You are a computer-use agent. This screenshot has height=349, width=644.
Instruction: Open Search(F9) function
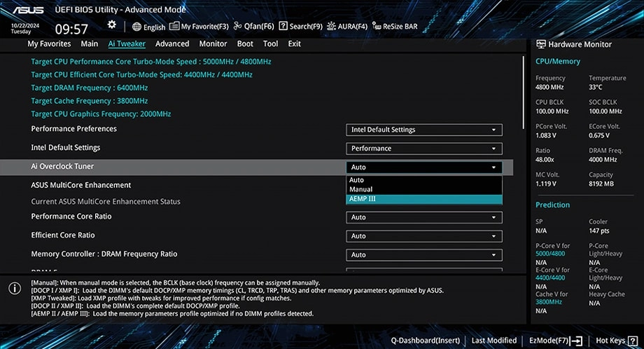pos(300,27)
